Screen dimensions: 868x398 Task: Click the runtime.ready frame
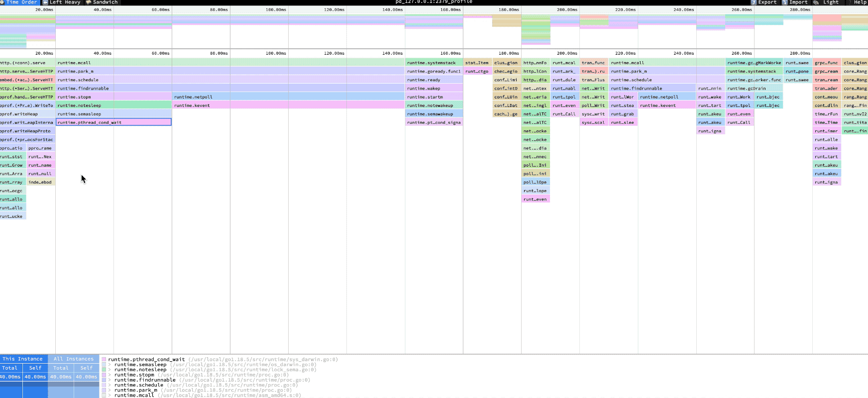[x=434, y=80]
